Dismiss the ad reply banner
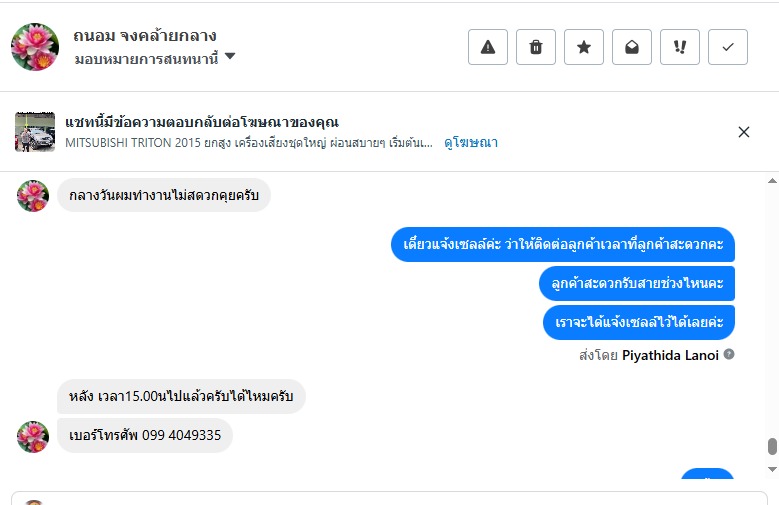 click(744, 132)
